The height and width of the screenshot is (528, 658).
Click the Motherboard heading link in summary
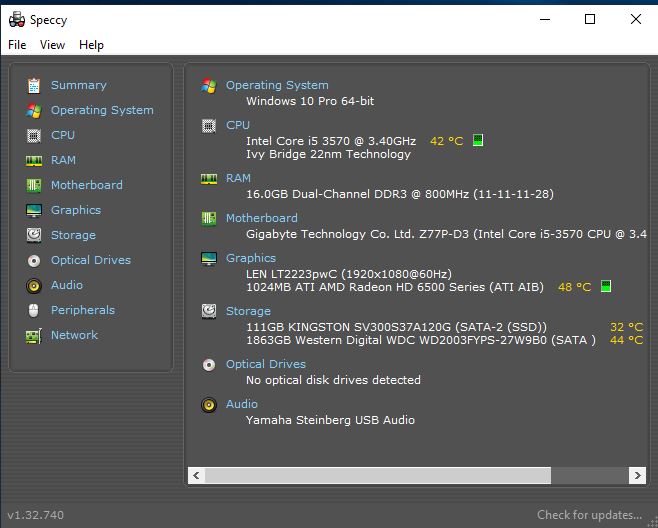coord(262,218)
